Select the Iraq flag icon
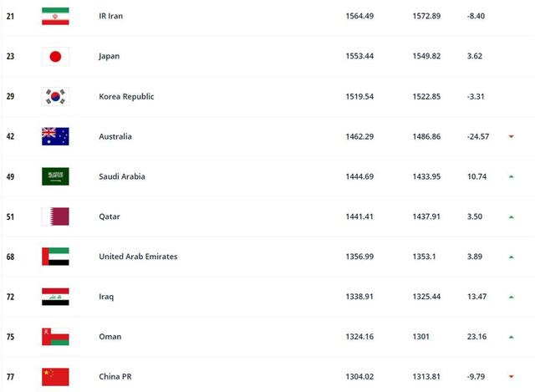The height and width of the screenshot is (392, 535). tap(55, 297)
